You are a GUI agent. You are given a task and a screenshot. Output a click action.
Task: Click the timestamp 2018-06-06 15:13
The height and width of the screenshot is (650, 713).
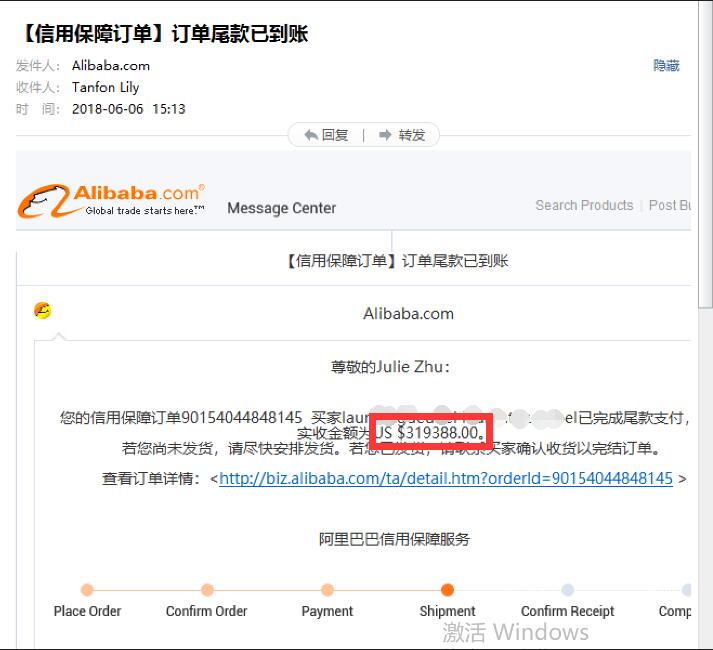[129, 109]
